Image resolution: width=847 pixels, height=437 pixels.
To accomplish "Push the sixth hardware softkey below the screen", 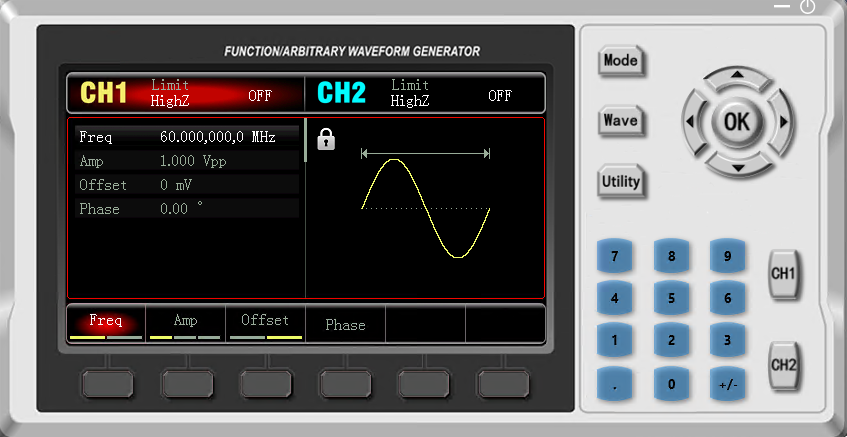I will coord(503,384).
